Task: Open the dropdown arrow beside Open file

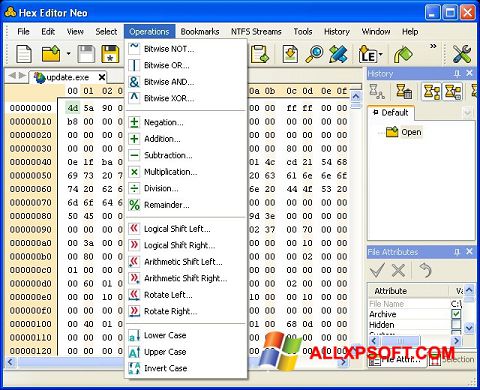Action: coord(68,54)
